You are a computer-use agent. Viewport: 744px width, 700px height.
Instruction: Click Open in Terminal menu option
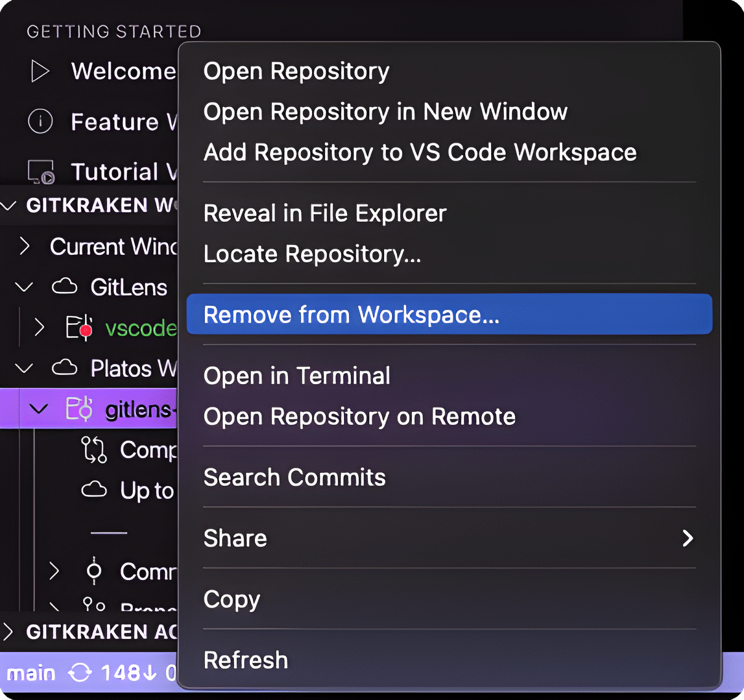pos(297,376)
